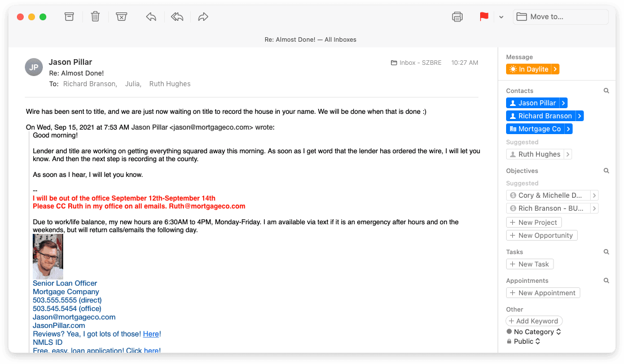The image size is (624, 364).
Task: Open the In Daylite button
Action: point(529,69)
